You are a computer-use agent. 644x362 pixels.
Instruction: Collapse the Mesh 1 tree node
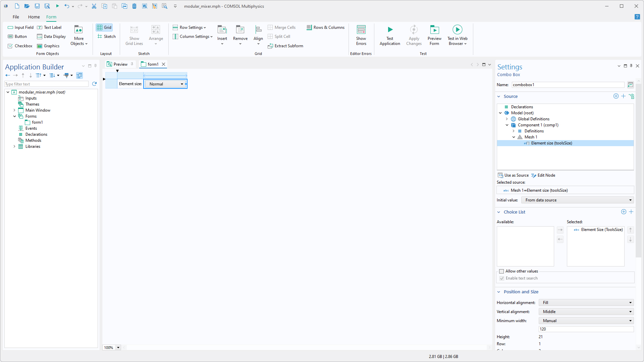[x=514, y=137]
